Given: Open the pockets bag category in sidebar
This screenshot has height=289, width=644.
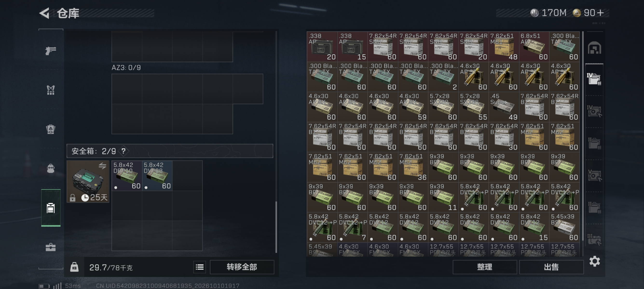Looking at the screenshot, I should [x=50, y=168].
